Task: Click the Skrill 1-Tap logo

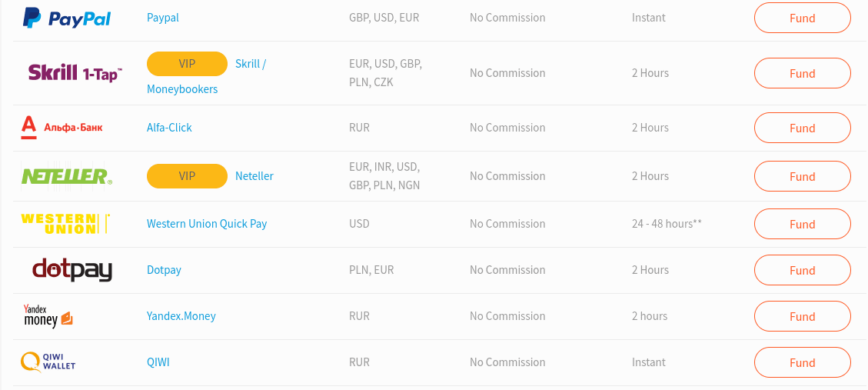Action: (75, 72)
